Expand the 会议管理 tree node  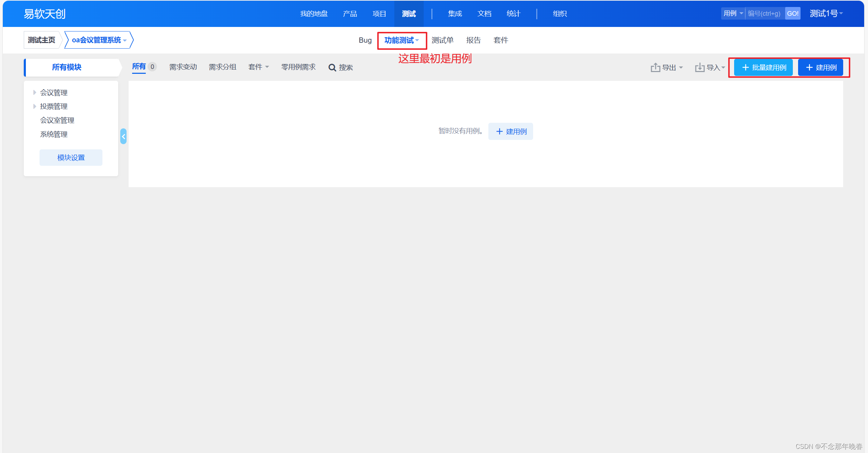(x=35, y=92)
